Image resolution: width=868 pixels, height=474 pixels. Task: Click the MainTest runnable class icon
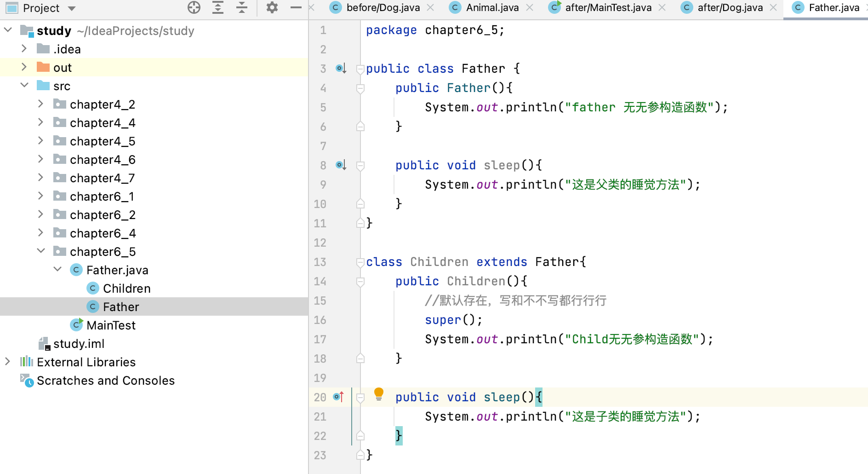(76, 325)
